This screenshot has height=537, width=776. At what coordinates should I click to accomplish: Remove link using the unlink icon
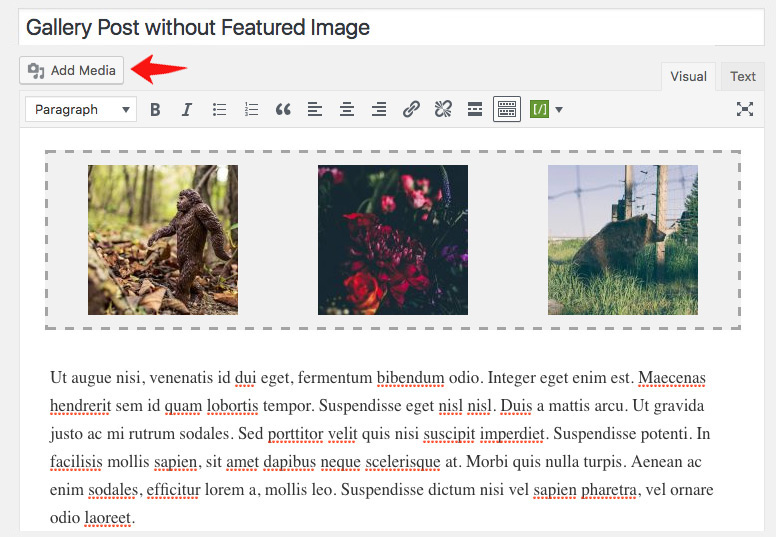coord(443,110)
